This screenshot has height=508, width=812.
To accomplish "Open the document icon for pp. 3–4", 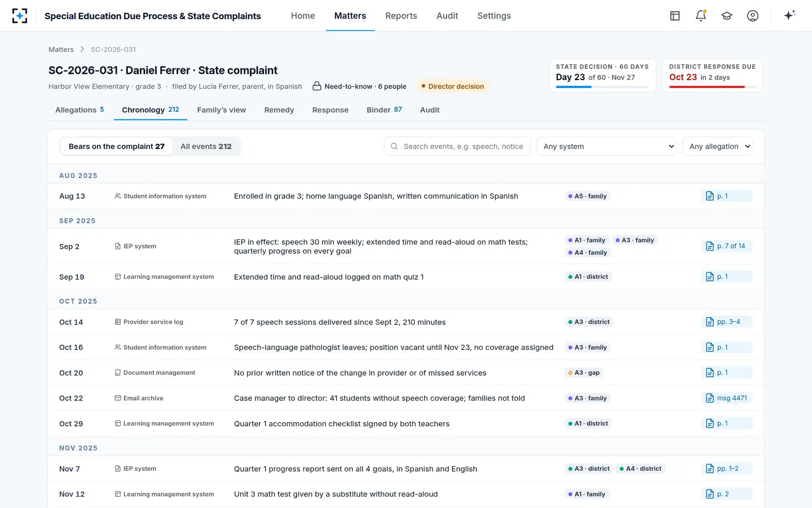I will click(710, 322).
